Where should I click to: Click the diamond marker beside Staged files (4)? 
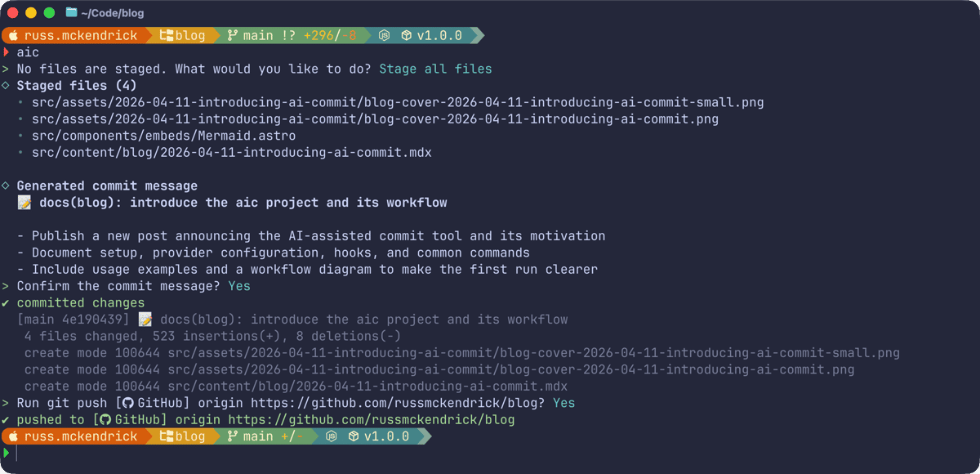(6, 85)
